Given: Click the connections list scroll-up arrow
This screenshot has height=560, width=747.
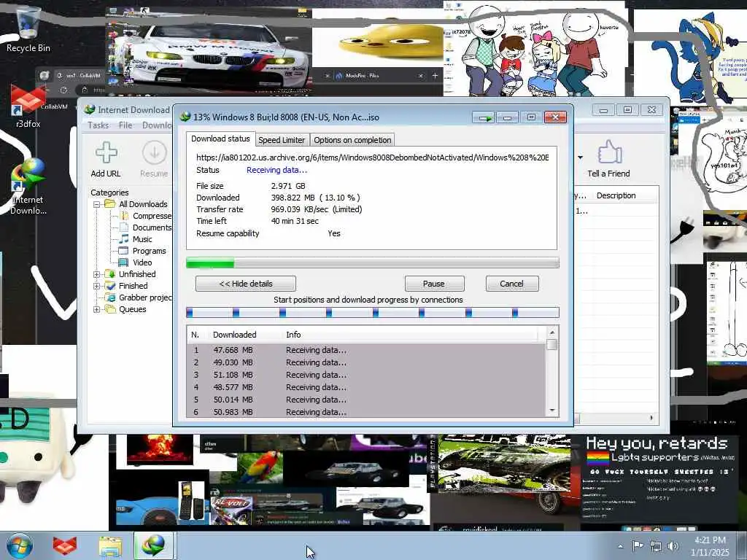Looking at the screenshot, I should pyautogui.click(x=552, y=332).
